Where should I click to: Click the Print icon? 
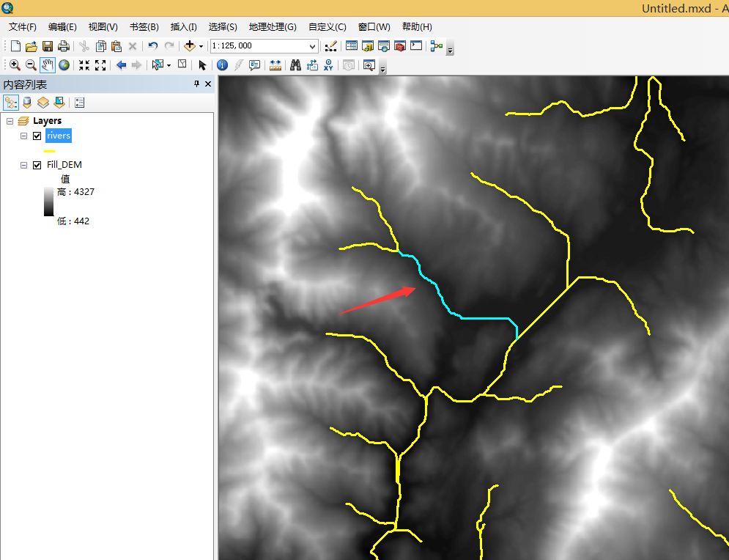tap(63, 46)
